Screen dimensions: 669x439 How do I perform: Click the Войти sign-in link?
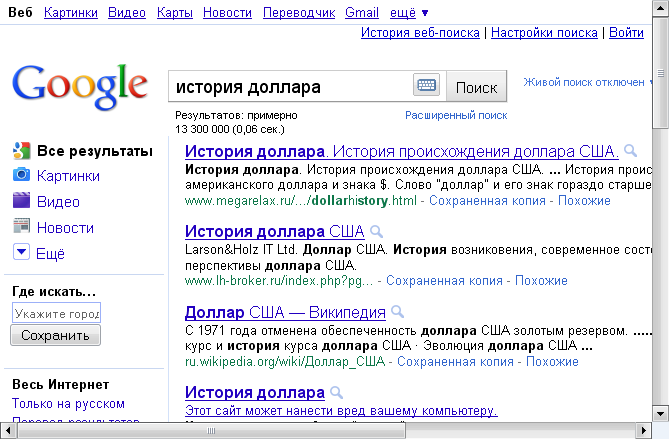click(x=626, y=32)
